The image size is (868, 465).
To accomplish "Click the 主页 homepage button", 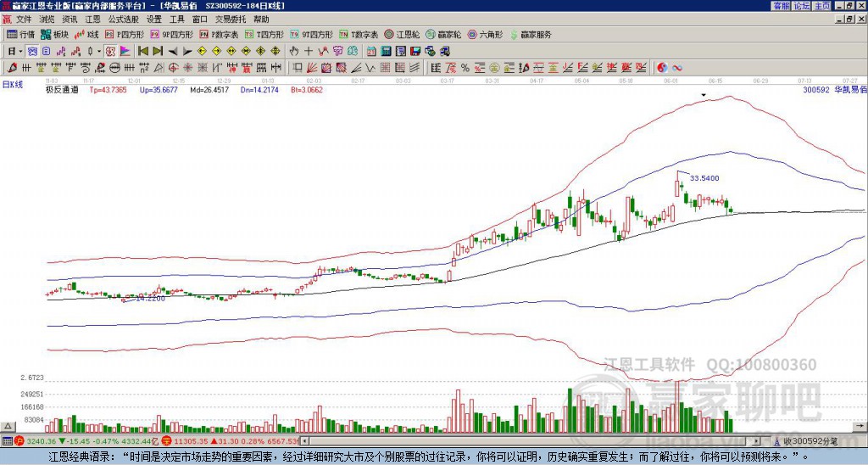I will [x=821, y=6].
